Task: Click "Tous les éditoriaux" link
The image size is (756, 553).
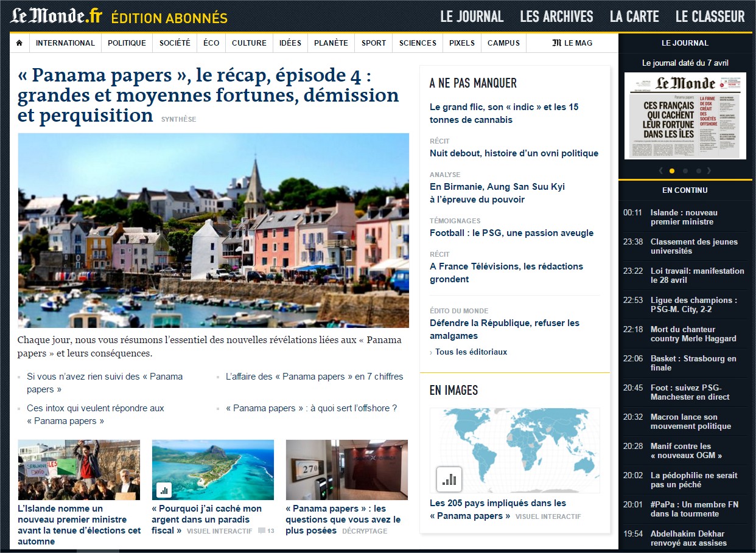Action: pyautogui.click(x=471, y=352)
